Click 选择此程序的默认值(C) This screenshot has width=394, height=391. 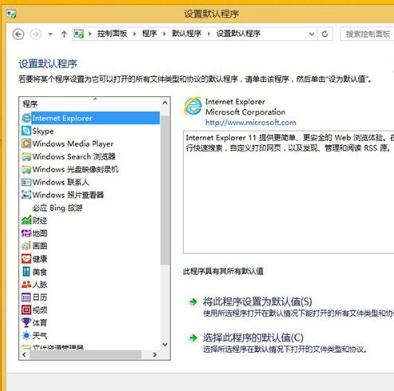(253, 337)
